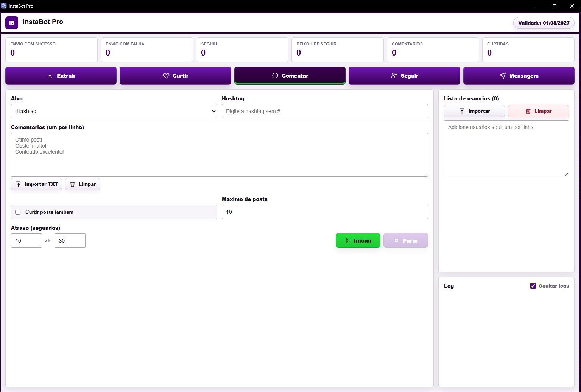Click the add-person icon on Seguir
581x392 pixels.
coord(394,76)
